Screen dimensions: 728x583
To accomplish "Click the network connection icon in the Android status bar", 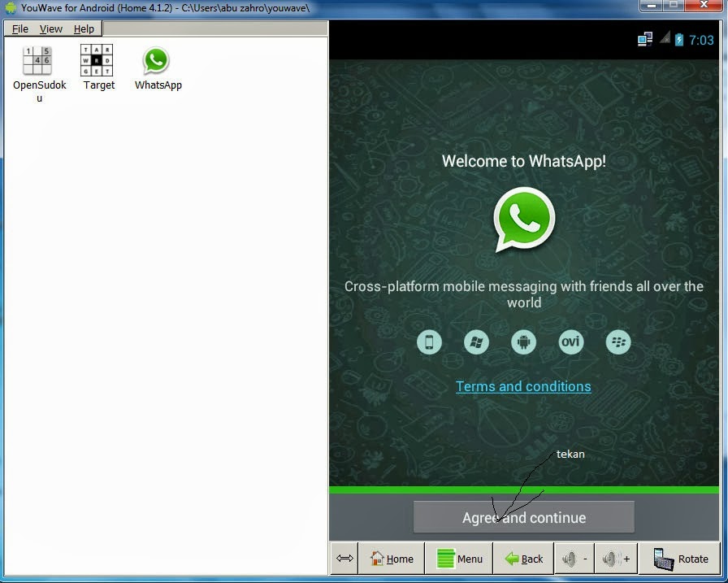I will point(645,40).
